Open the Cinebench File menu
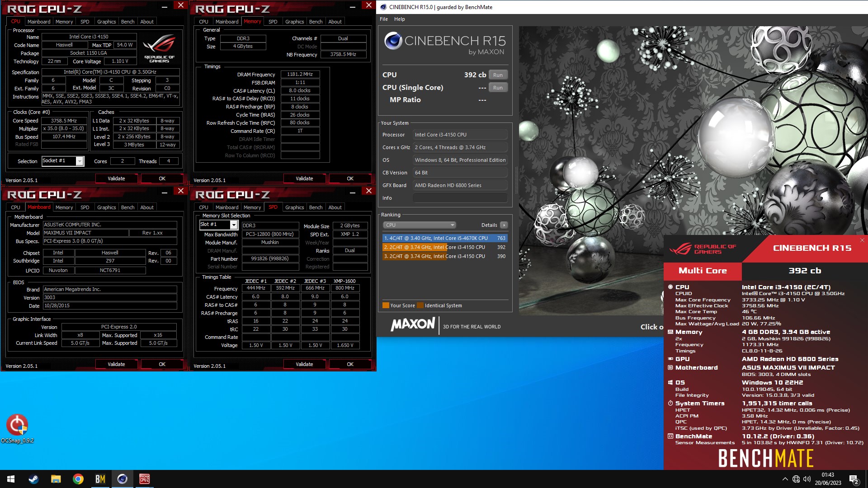Viewport: 868px width, 488px height. tap(384, 19)
